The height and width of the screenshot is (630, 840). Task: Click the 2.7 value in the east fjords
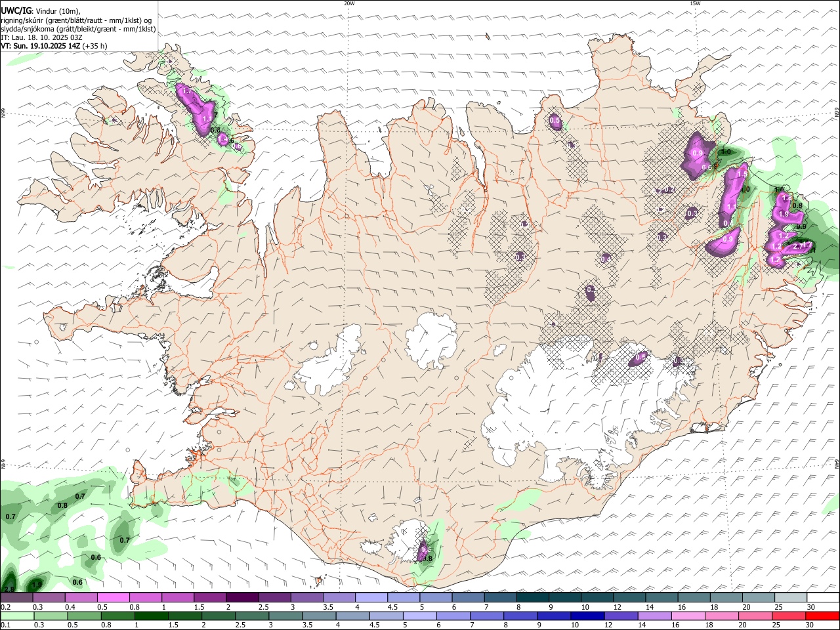[799, 246]
